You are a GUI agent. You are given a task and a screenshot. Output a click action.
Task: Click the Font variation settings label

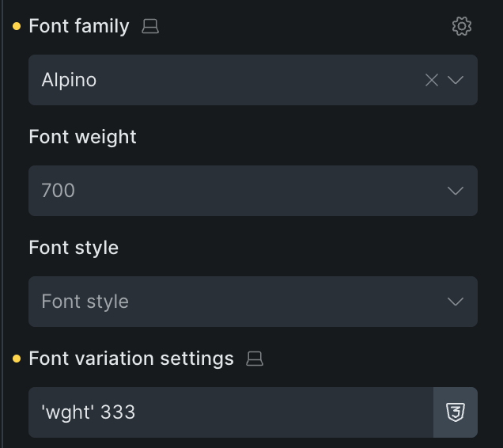point(131,359)
